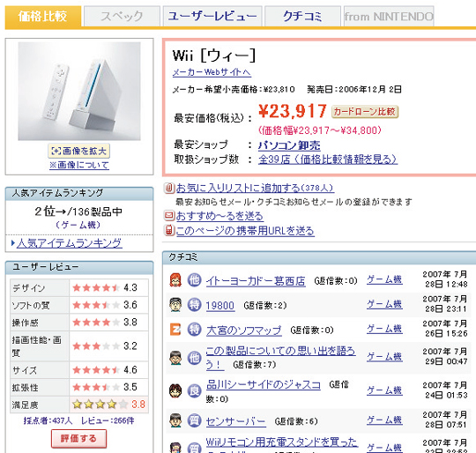Open この製品についての思い出を語ろう thread
Screen dimensions: 476x453
point(280,358)
